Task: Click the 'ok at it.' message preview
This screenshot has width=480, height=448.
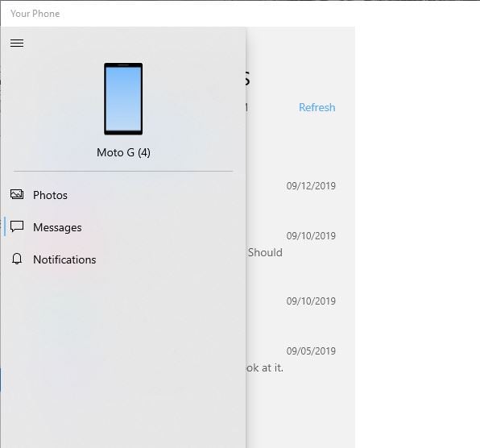Action: point(265,367)
